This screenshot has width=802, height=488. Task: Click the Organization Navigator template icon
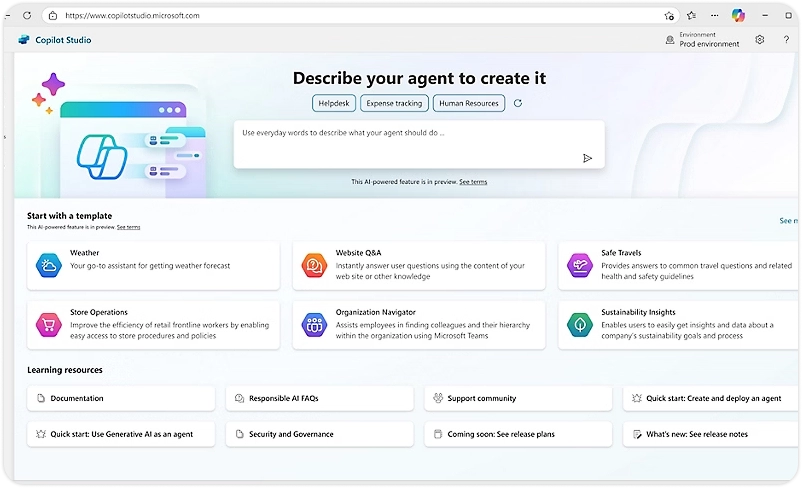point(314,324)
